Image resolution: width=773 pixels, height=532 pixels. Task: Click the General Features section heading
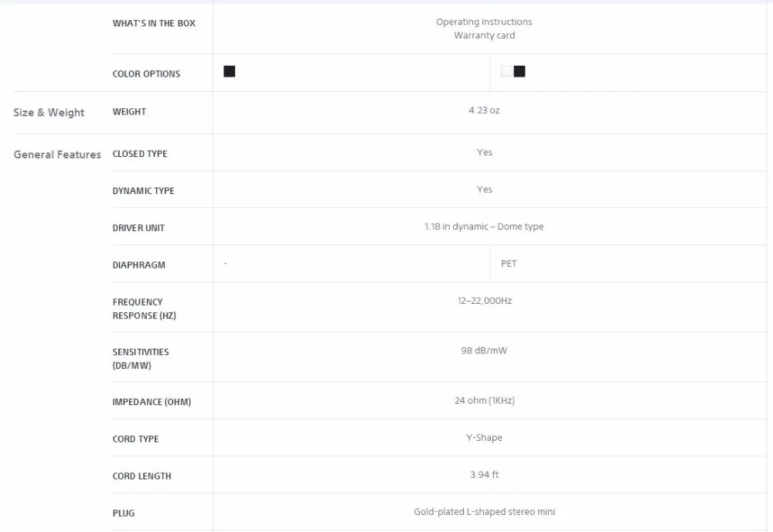pos(57,155)
